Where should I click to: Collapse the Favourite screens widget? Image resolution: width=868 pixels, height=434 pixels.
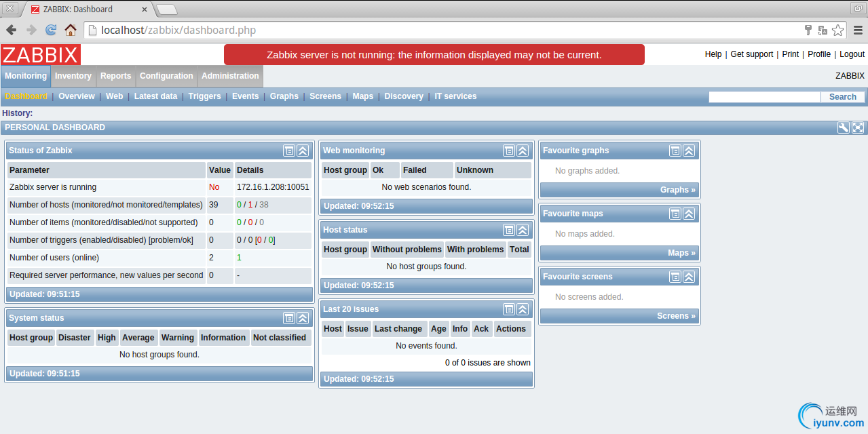(x=689, y=277)
